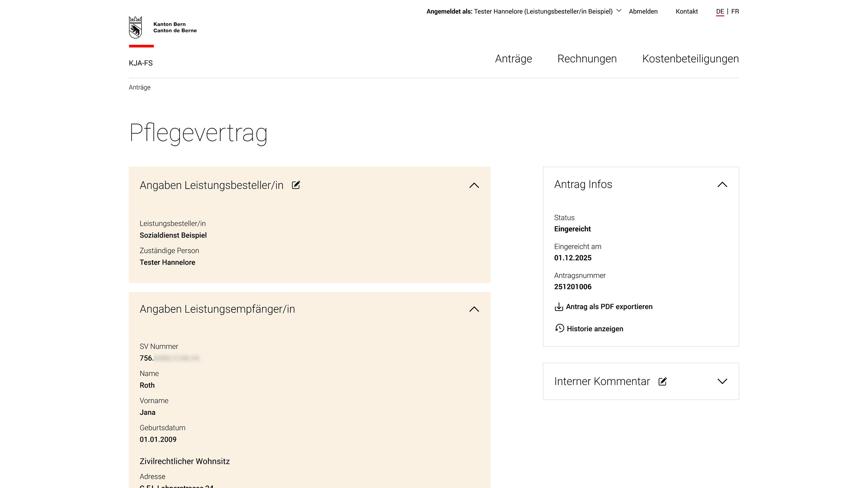Collapse the Angaben Leistungsbesteller/in section
Screen dimensions: 868x488
(474, 185)
